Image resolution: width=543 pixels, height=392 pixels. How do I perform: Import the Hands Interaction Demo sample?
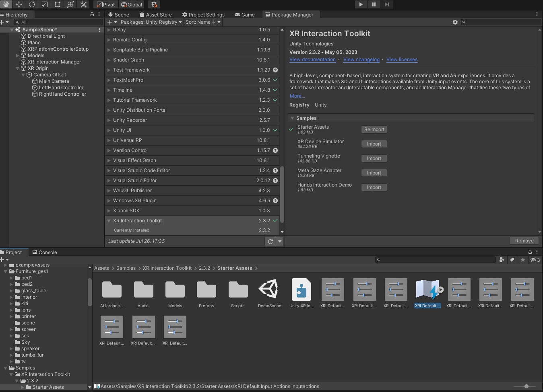point(374,187)
